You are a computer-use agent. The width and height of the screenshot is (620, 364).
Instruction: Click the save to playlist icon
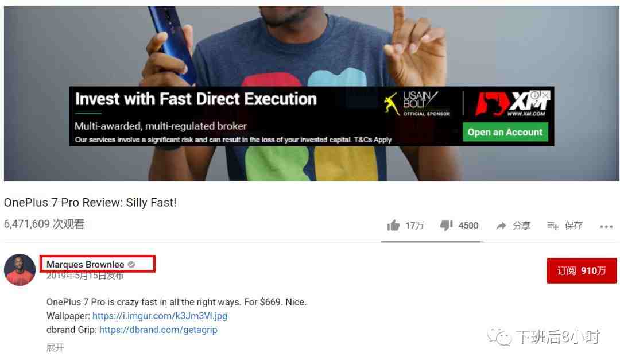(552, 226)
